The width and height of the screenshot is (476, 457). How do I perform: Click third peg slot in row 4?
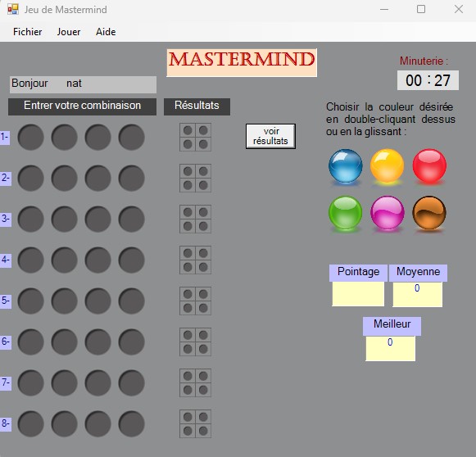point(97,260)
